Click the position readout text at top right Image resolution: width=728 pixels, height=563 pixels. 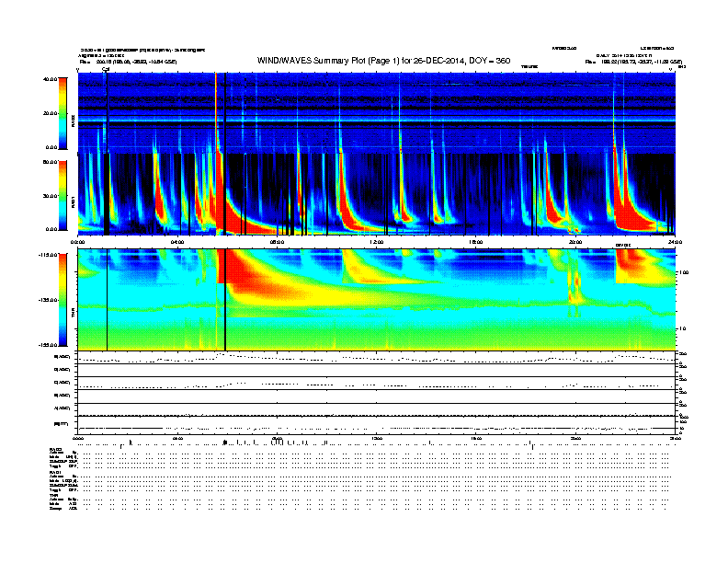(633, 62)
